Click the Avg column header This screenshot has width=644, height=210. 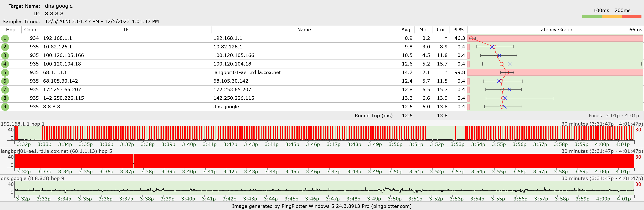pyautogui.click(x=406, y=30)
